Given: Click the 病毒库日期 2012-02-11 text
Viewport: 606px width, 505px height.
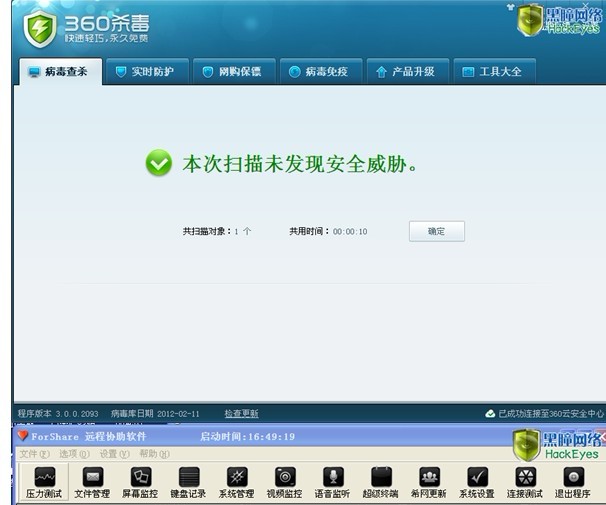Looking at the screenshot, I should click(x=155, y=414).
